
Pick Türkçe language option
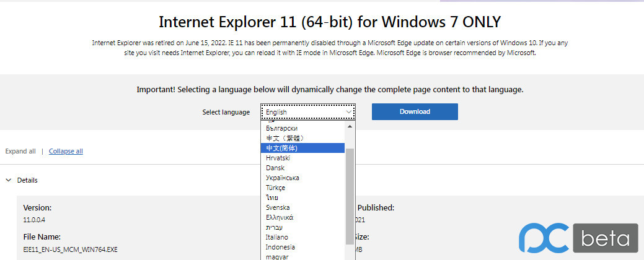(x=302, y=188)
